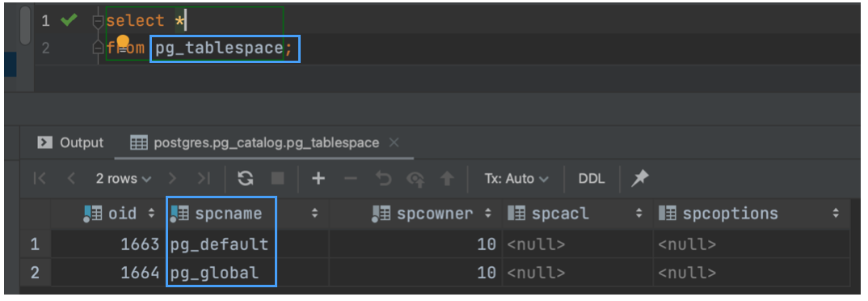Image resolution: width=868 pixels, height=301 pixels.
Task: Click the yellow intention lightbulb icon
Action: pos(123,42)
